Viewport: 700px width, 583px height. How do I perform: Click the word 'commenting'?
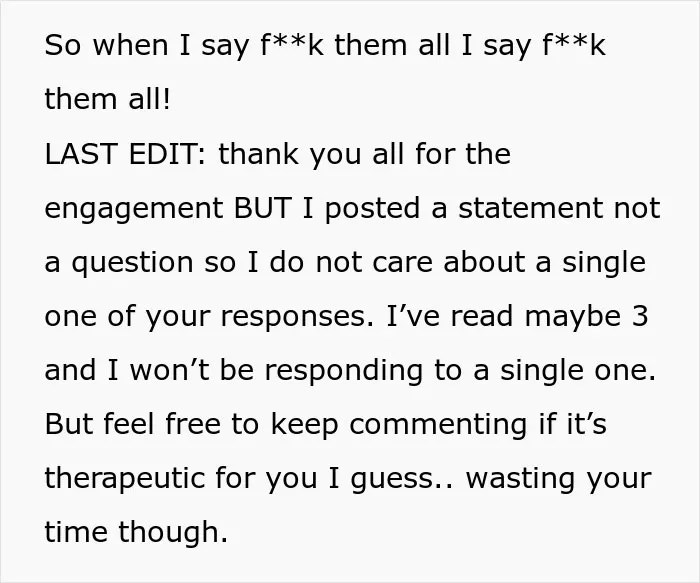pos(438,425)
